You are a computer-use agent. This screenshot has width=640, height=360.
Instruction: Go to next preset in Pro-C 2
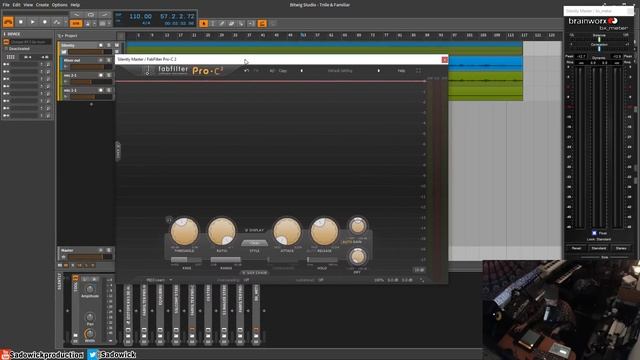(378, 71)
